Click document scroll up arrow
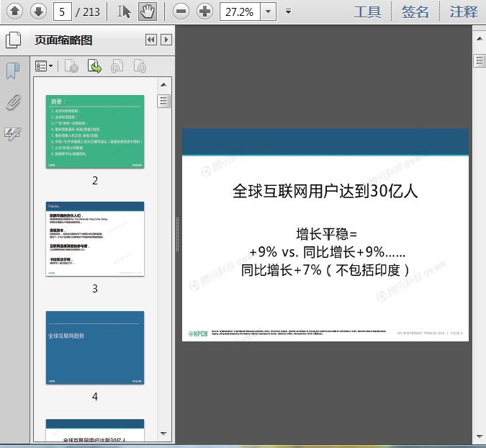Viewport: 486px width, 448px height. click(x=480, y=39)
